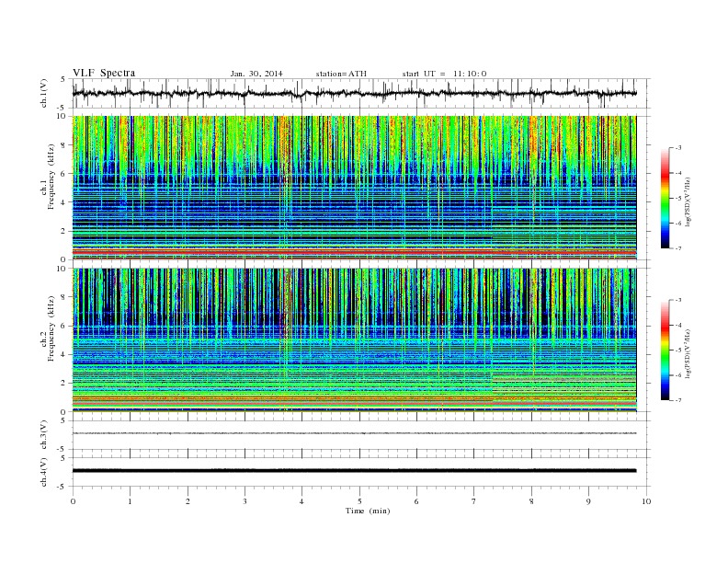Viewport: 728px width, 563px height.
Task: Click the "ch.4(V)" axis label
Action: click(x=44, y=472)
